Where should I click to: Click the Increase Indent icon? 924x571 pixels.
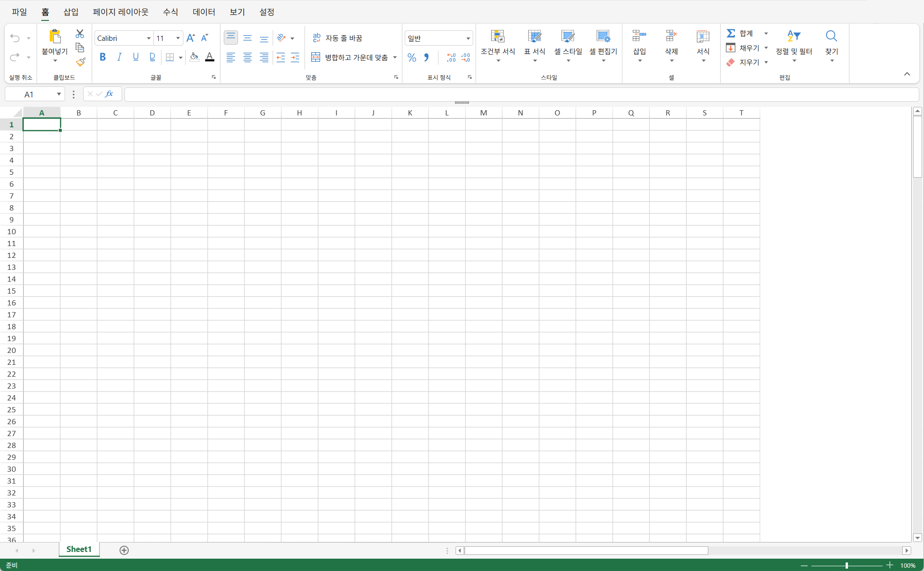(295, 57)
